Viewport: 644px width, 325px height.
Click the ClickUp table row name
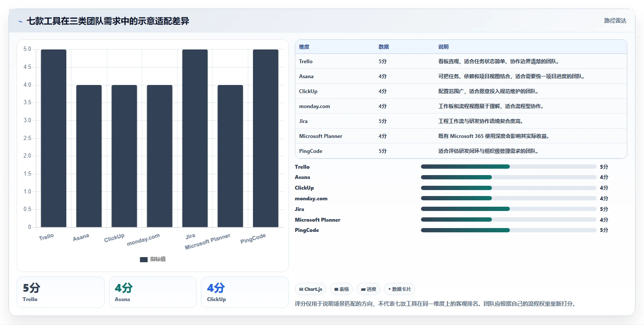point(308,91)
